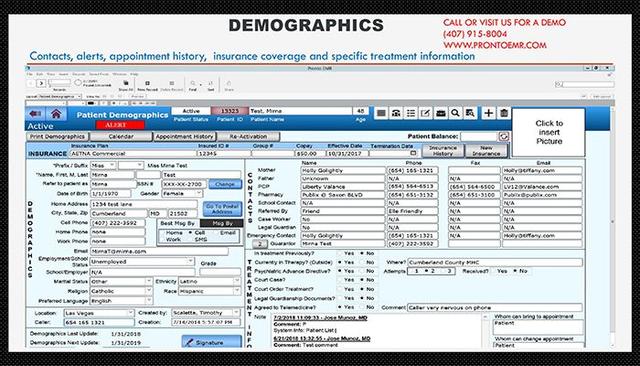Viewport: 640px width, 366px height.
Task: Open Insurance History
Action: [x=443, y=151]
